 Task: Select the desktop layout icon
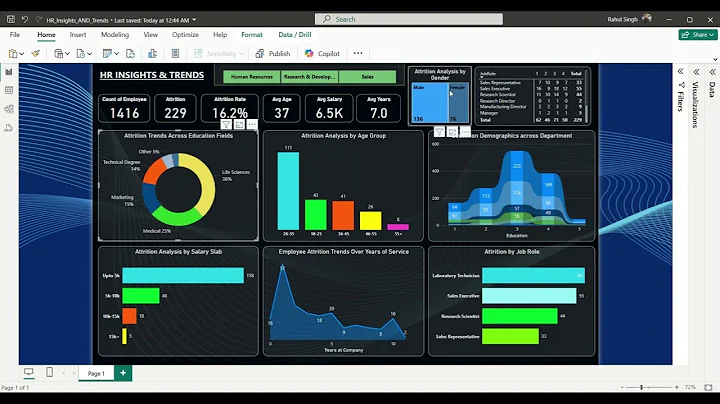click(28, 372)
